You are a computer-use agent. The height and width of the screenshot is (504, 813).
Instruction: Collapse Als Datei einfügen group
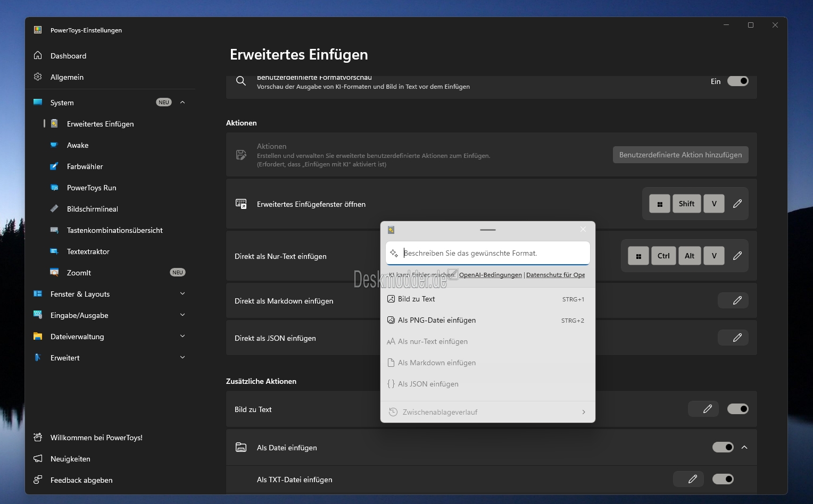click(x=744, y=447)
